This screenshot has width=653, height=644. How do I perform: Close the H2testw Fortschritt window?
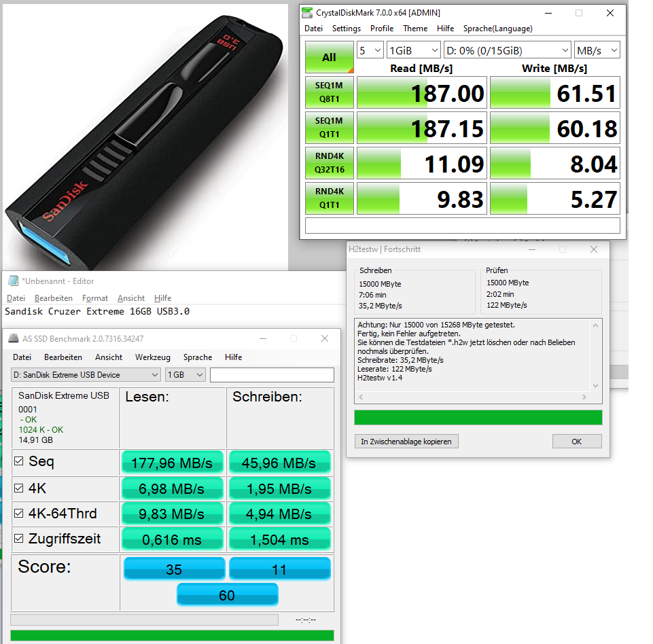click(x=594, y=249)
